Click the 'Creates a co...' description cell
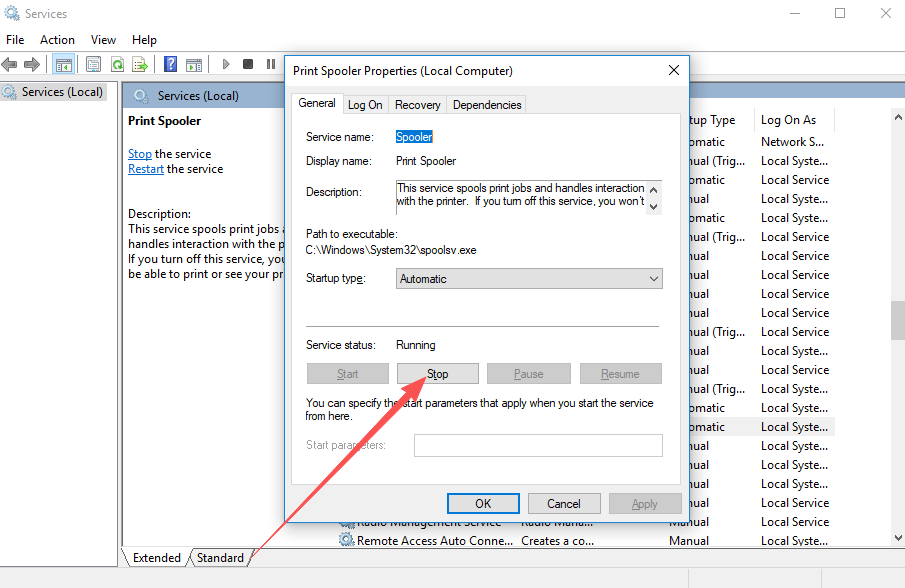The height and width of the screenshot is (588, 905). [558, 541]
